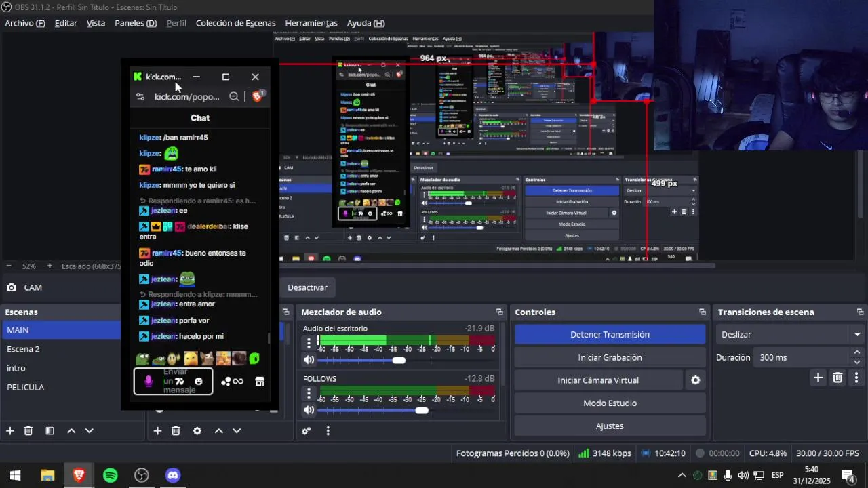Open emoji picker in Kick chat
This screenshot has width=868, height=488.
pyautogui.click(x=198, y=382)
